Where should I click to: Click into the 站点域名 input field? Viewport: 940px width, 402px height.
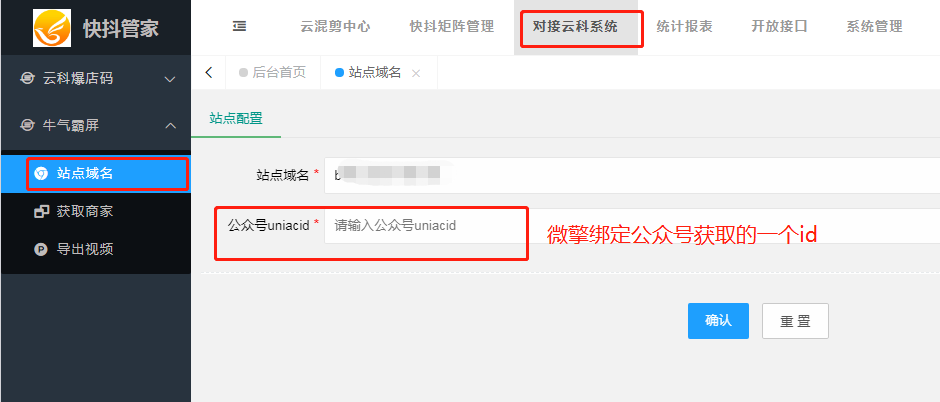(x=632, y=176)
